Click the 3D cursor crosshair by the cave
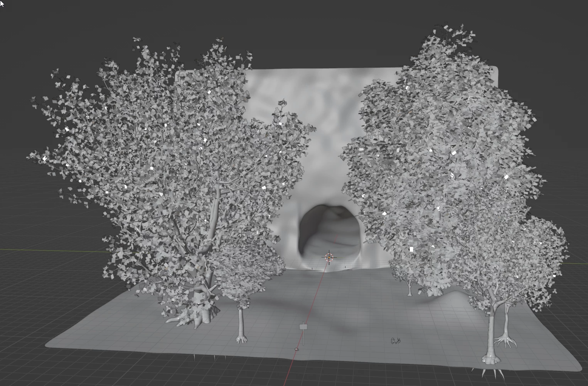The height and width of the screenshot is (386, 588). [x=329, y=257]
